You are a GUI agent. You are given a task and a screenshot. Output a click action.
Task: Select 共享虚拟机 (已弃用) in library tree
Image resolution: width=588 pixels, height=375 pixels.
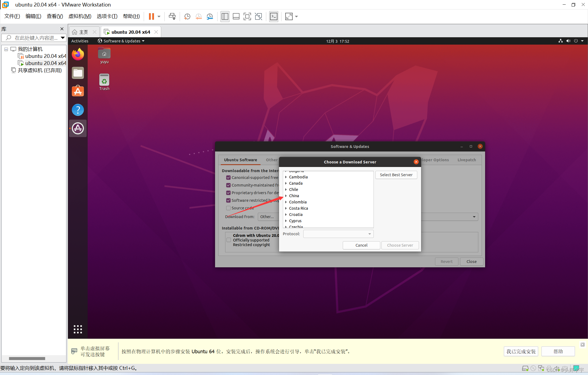tap(40, 70)
